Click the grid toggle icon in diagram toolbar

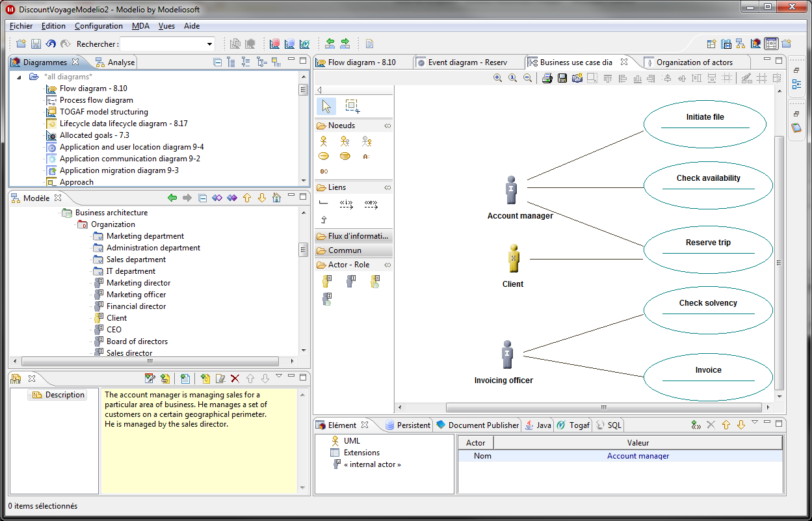(761, 78)
